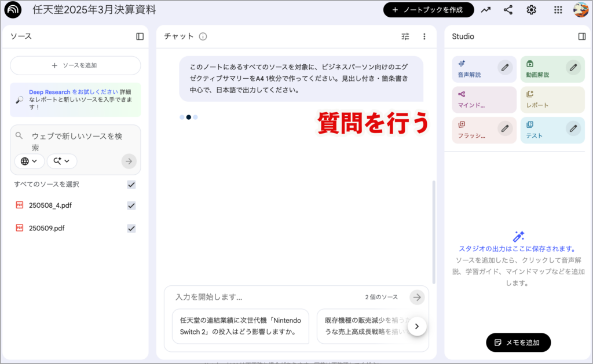Click the share notebook icon

coord(508,10)
